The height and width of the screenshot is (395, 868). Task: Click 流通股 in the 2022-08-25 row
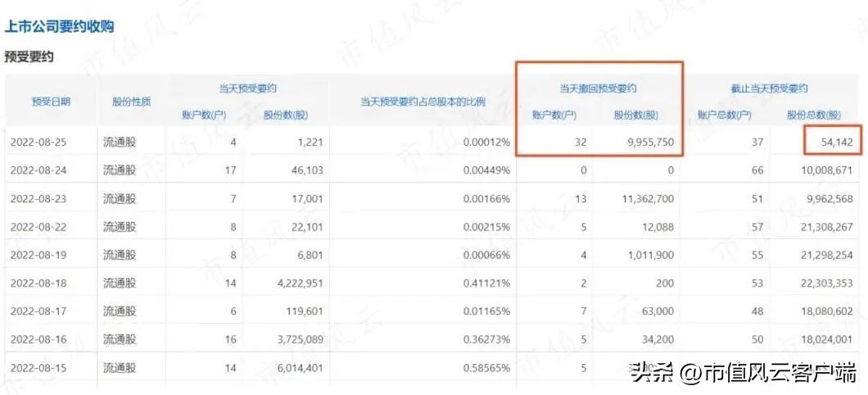point(119,143)
